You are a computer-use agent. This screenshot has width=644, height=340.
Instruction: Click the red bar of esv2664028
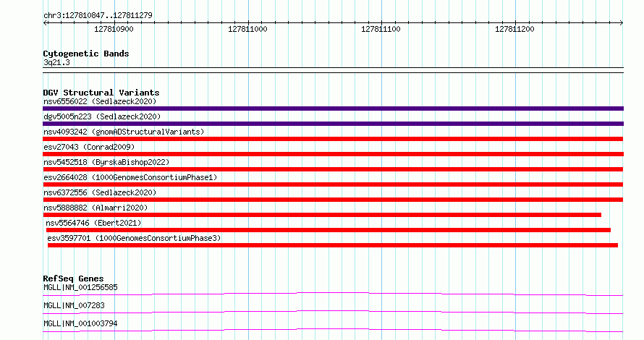tap(333, 184)
